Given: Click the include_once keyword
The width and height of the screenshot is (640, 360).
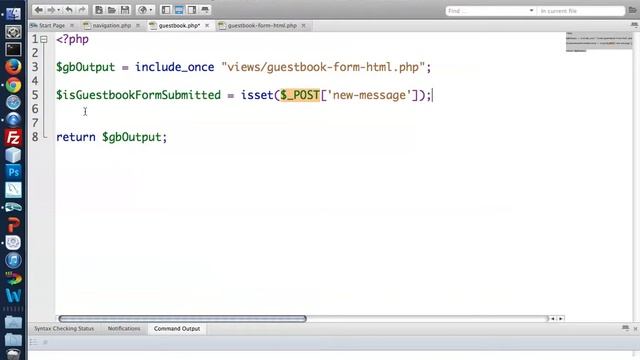Looking at the screenshot, I should click(175, 67).
